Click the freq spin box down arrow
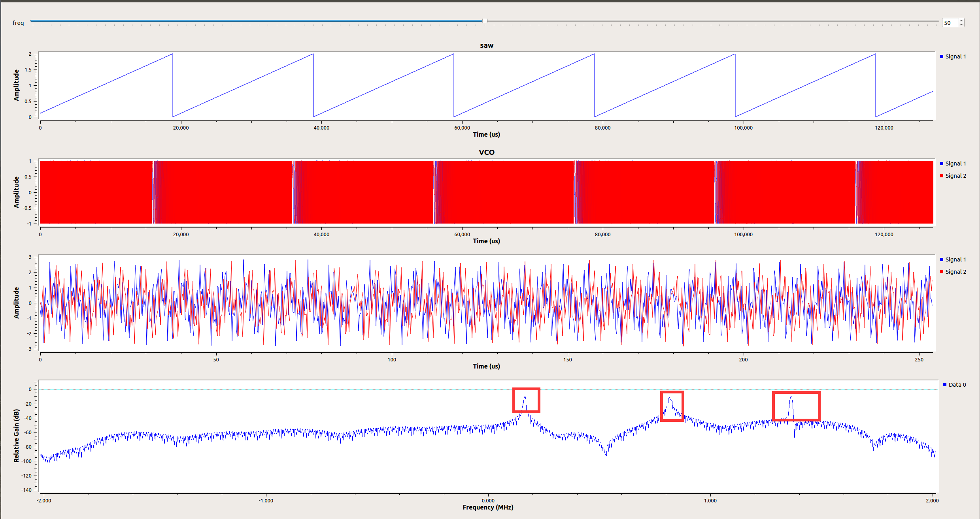 pyautogui.click(x=961, y=25)
